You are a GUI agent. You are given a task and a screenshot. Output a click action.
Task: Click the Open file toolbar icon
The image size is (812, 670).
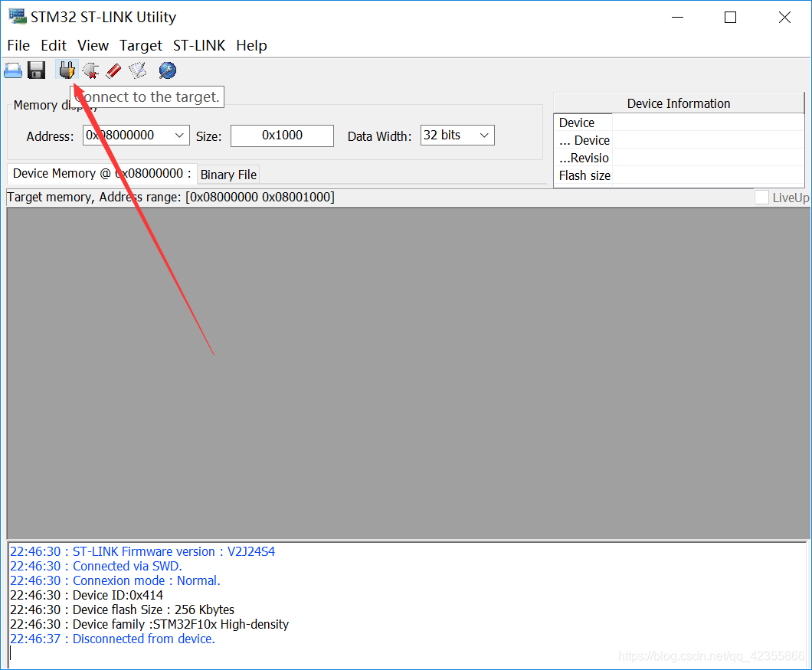[x=13, y=70]
